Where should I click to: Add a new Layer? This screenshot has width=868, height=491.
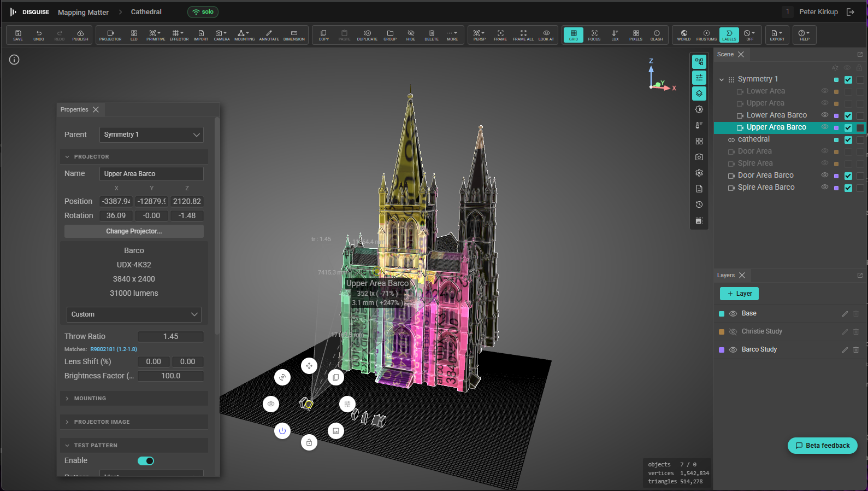(x=739, y=294)
